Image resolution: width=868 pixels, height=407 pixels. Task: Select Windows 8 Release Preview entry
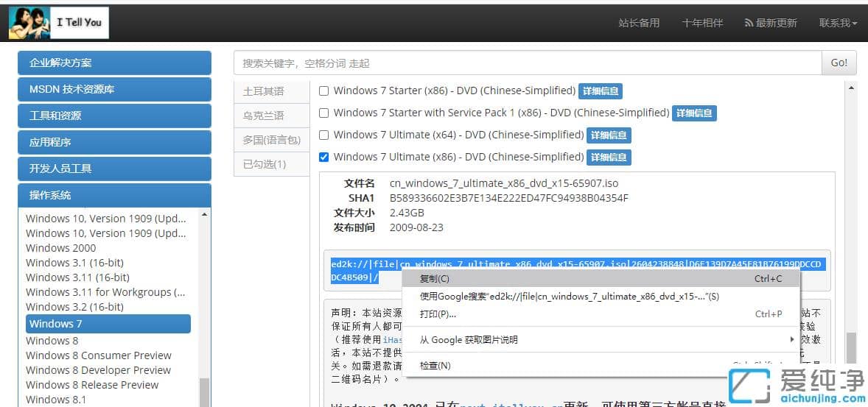click(92, 385)
